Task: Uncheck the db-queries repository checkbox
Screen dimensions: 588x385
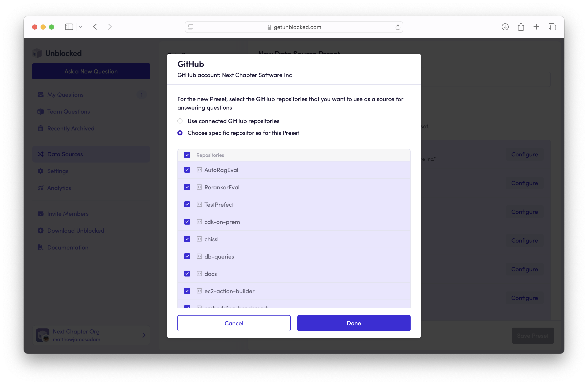Action: coord(187,256)
